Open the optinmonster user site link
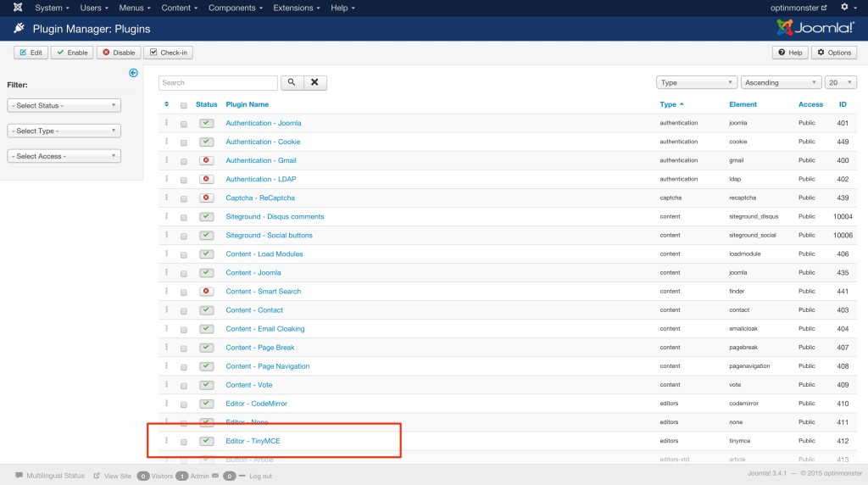 click(x=798, y=8)
